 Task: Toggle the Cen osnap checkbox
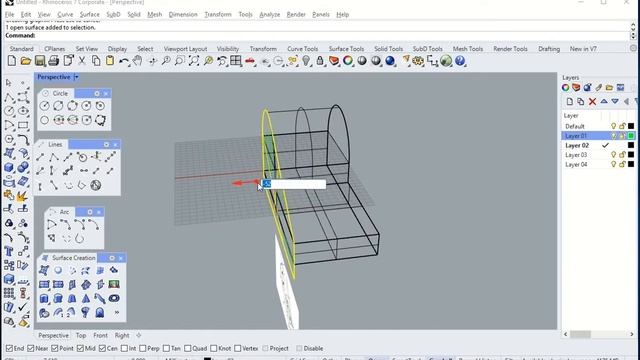coord(102,349)
